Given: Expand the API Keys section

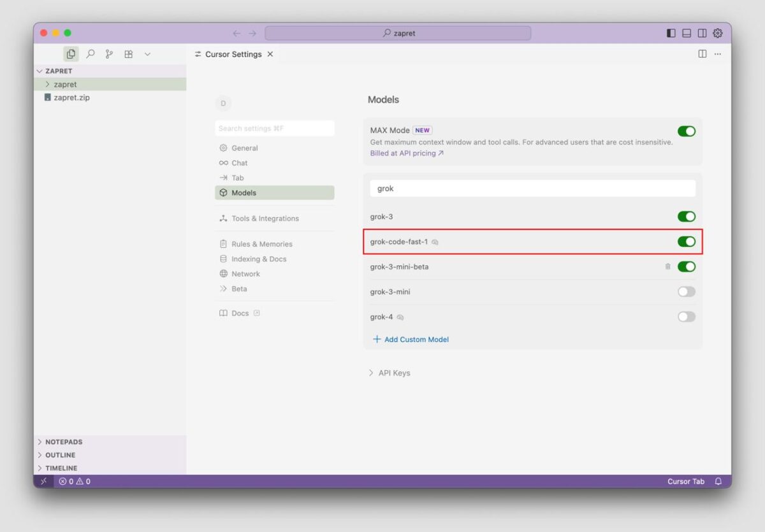Looking at the screenshot, I should pos(390,373).
